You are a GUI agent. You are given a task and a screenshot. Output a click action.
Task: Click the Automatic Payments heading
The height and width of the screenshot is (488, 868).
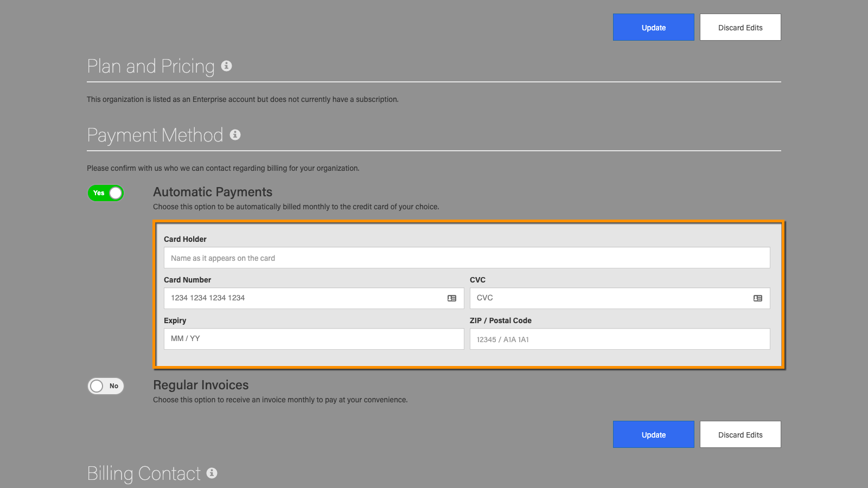[213, 192]
